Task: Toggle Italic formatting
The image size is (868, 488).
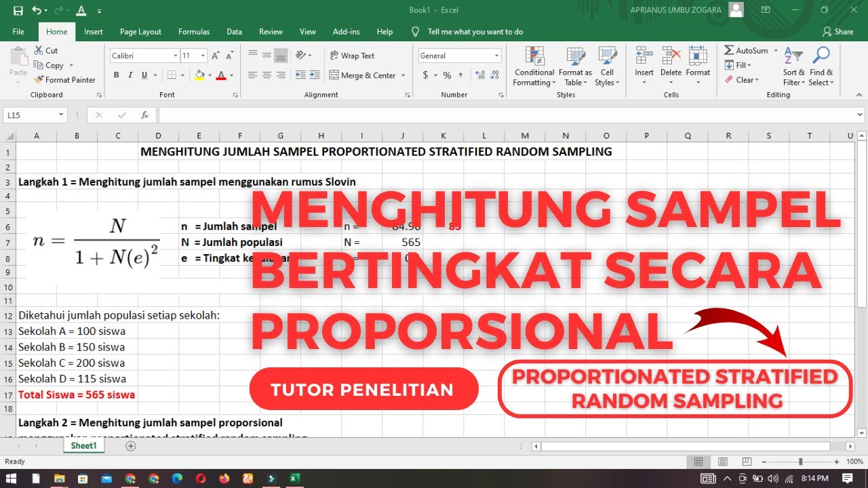Action: 130,75
